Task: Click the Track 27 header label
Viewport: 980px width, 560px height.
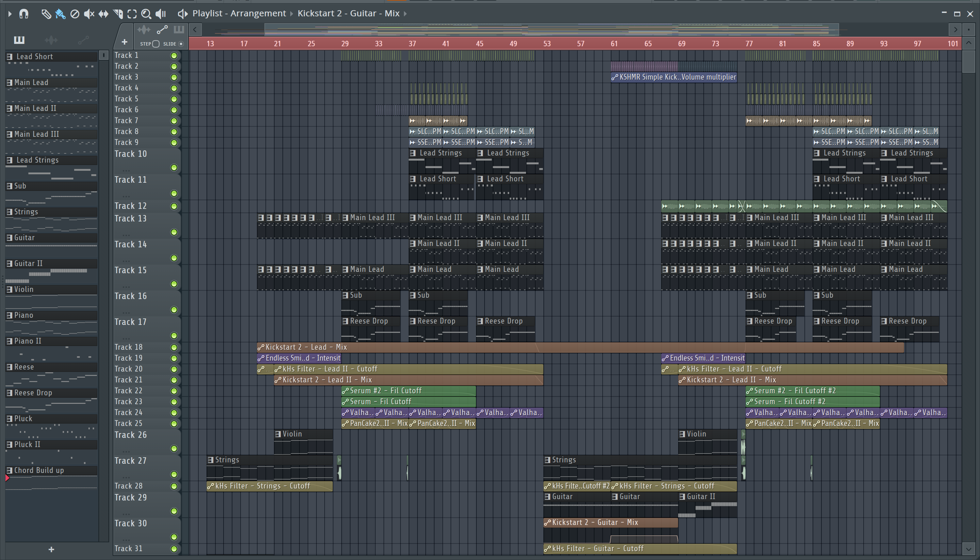Action: click(x=130, y=461)
